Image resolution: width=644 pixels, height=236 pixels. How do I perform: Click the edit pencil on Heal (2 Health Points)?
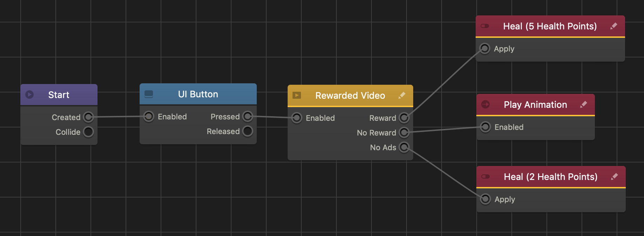click(x=614, y=177)
